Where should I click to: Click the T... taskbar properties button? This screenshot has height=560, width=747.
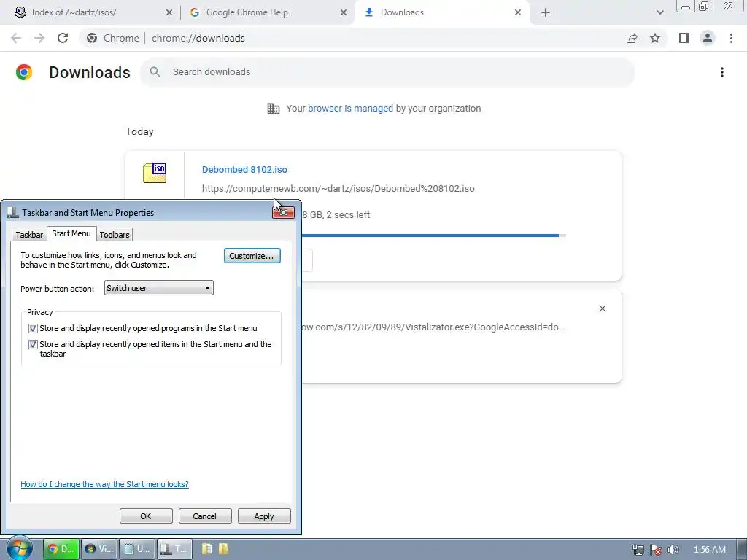click(174, 549)
